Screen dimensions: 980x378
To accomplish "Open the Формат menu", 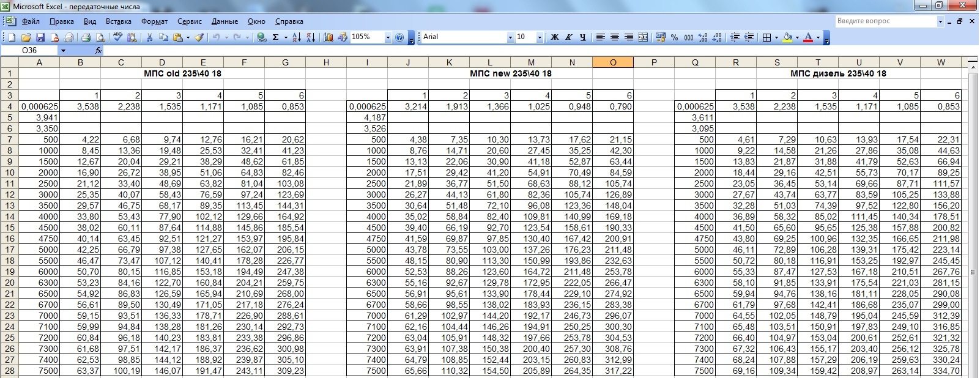I will coord(155,21).
